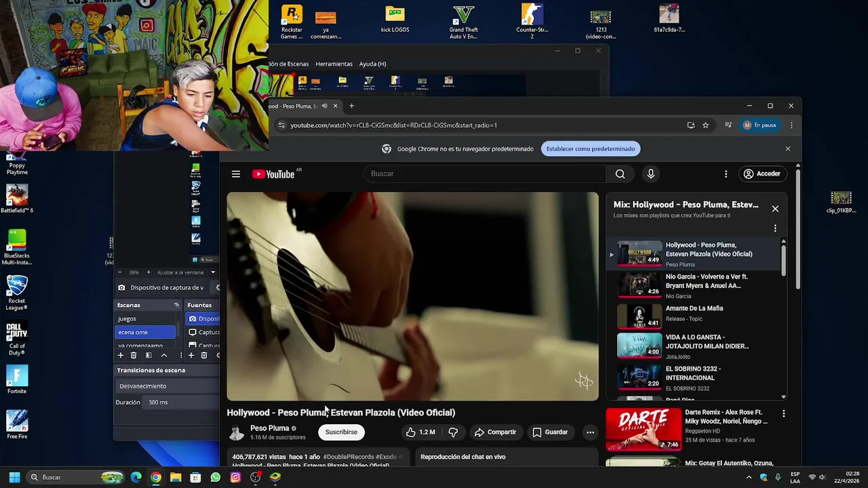Open the YouTube hamburger guide menu

[x=236, y=174]
